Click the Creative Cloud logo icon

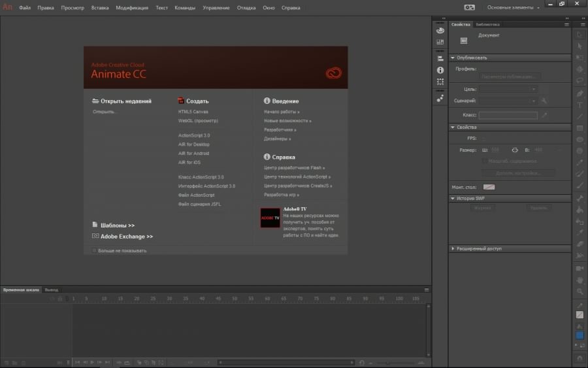(333, 73)
